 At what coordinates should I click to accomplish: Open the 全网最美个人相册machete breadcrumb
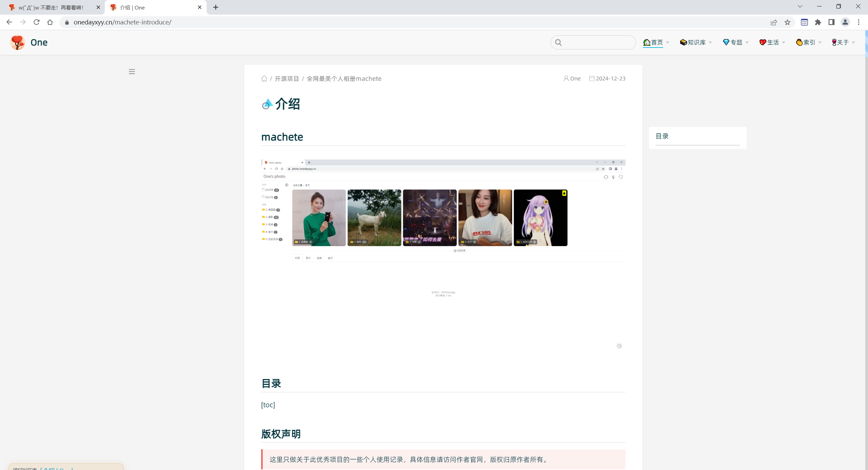tap(344, 78)
